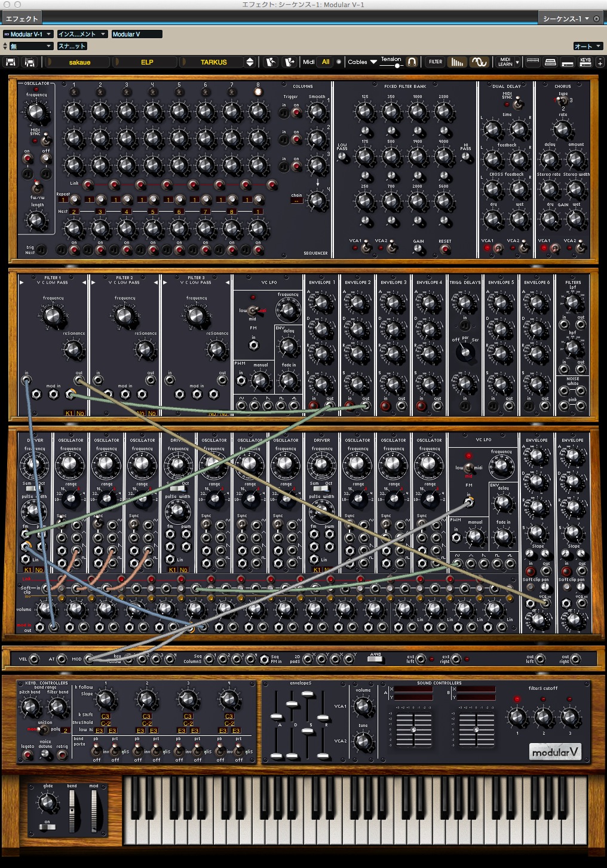
Task: Click the TARKUS preset stepper arrows
Action: coord(250,62)
